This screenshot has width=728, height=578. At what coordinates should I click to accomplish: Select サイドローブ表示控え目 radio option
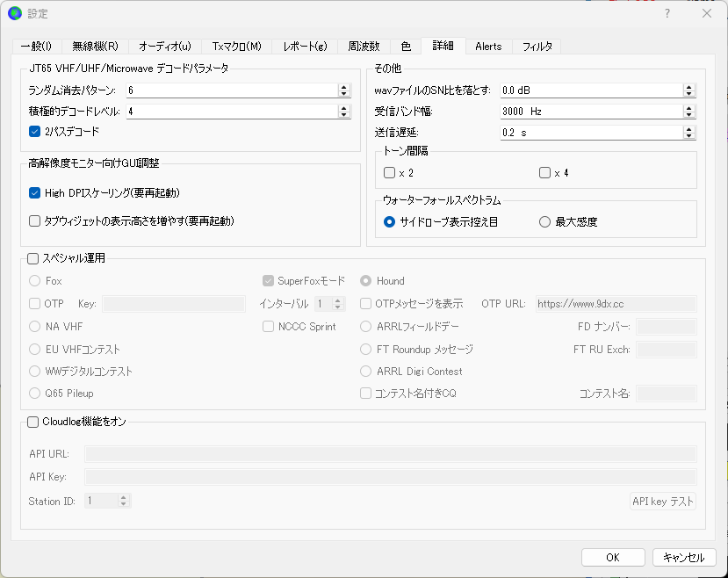(x=389, y=222)
